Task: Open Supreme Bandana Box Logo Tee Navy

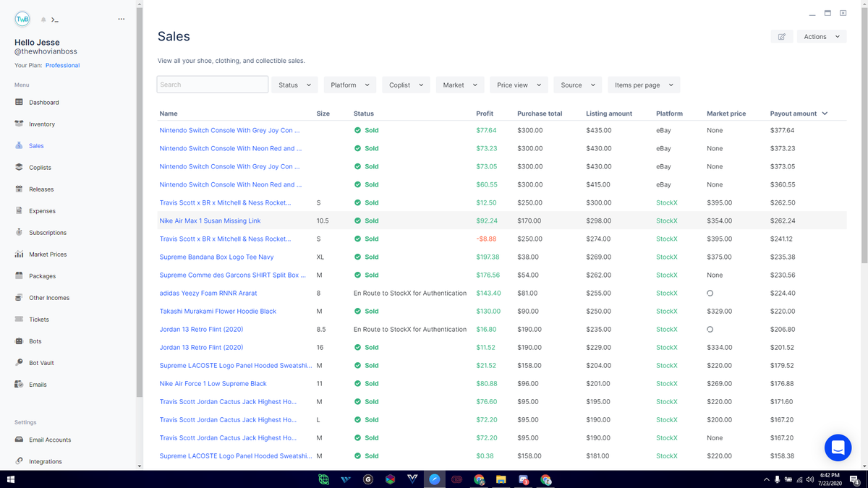Action: [x=216, y=257]
